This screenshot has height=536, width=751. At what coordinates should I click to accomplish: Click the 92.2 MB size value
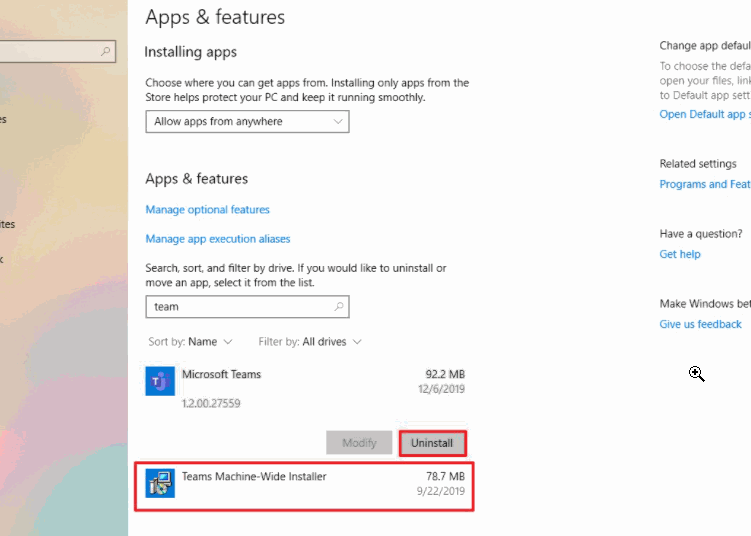click(445, 374)
